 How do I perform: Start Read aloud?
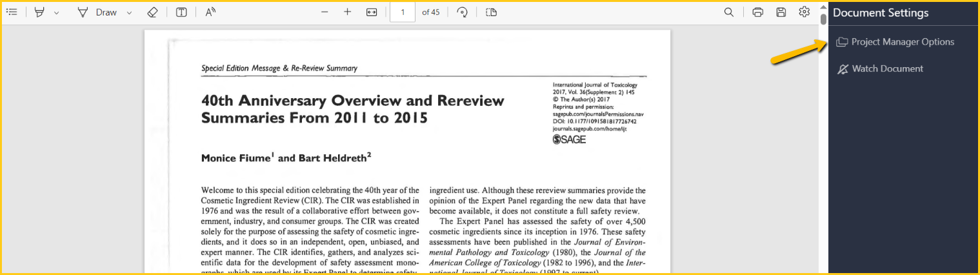tap(210, 12)
